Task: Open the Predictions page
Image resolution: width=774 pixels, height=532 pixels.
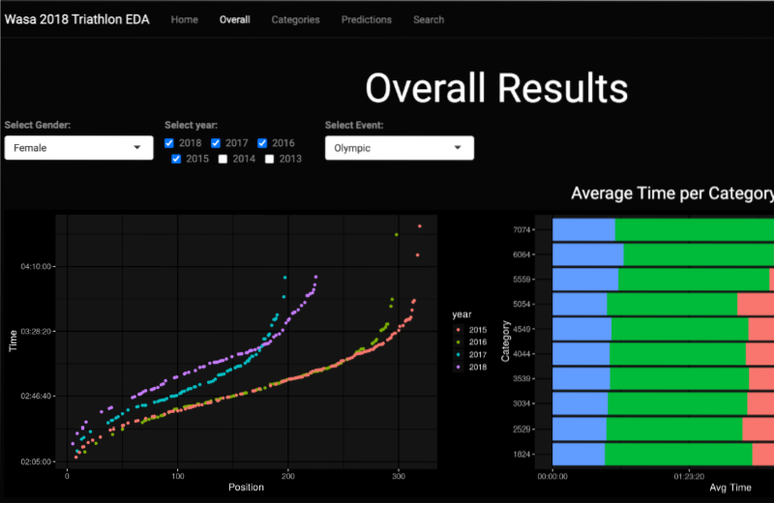Action: 367,19
